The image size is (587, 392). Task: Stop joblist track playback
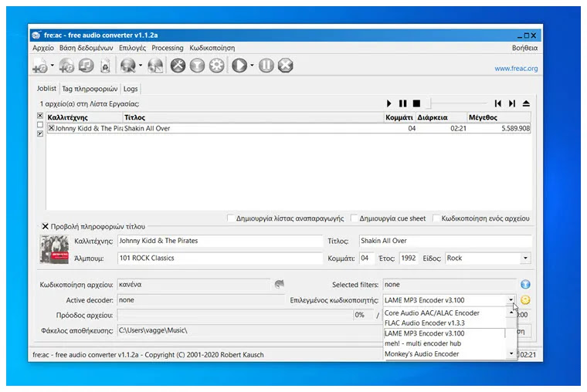[x=416, y=103]
